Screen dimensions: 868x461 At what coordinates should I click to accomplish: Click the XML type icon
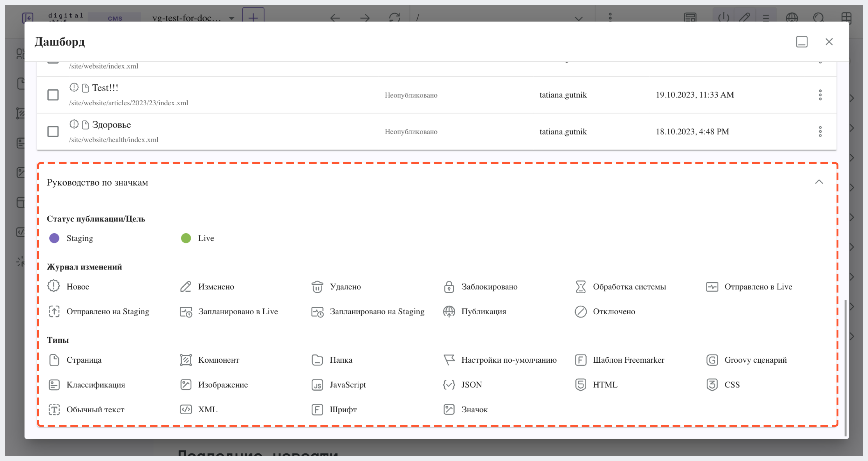click(x=186, y=409)
